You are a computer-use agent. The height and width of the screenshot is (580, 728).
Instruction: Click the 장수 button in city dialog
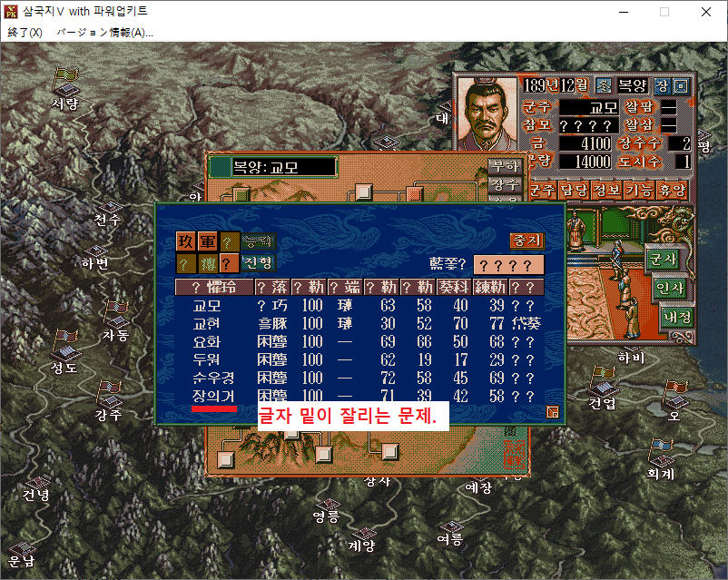click(x=505, y=185)
